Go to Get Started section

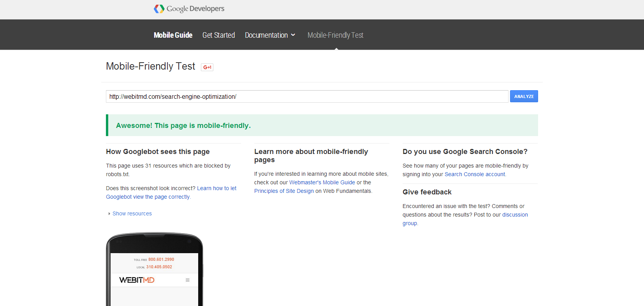click(218, 35)
